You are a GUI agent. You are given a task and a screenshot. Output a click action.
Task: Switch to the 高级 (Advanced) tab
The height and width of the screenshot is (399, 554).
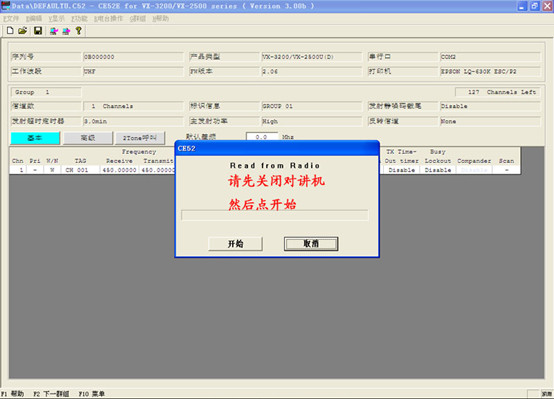tap(88, 138)
